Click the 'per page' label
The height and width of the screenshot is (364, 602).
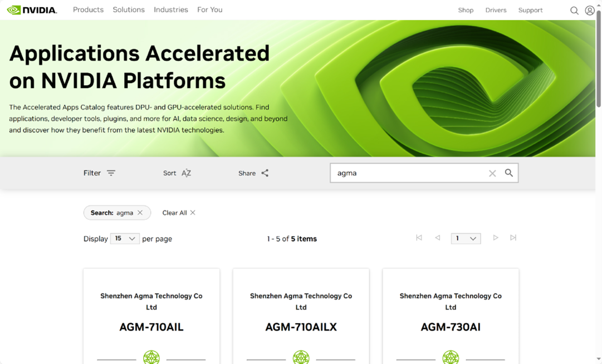pyautogui.click(x=157, y=239)
